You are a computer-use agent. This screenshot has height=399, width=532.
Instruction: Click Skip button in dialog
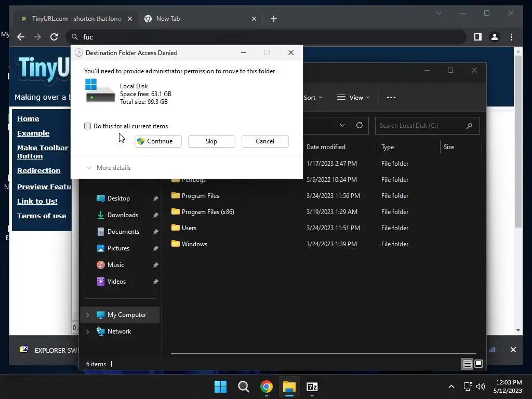tap(211, 141)
